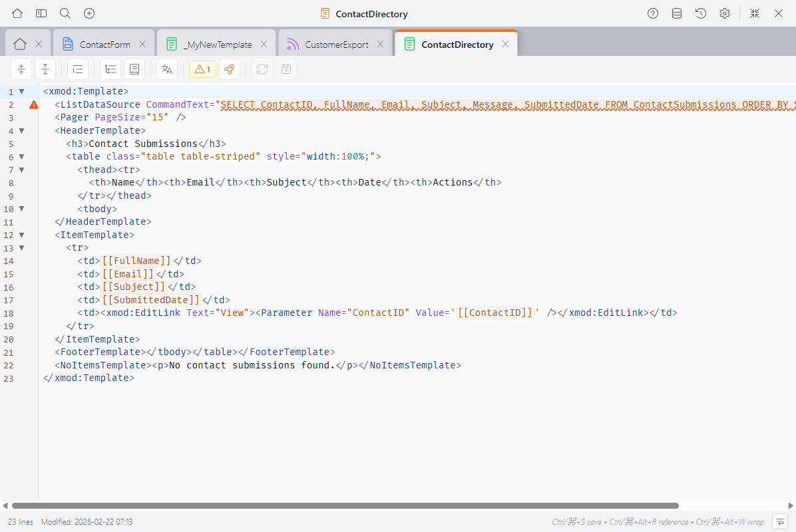Click the tree structure view toolbar icon

tap(110, 69)
